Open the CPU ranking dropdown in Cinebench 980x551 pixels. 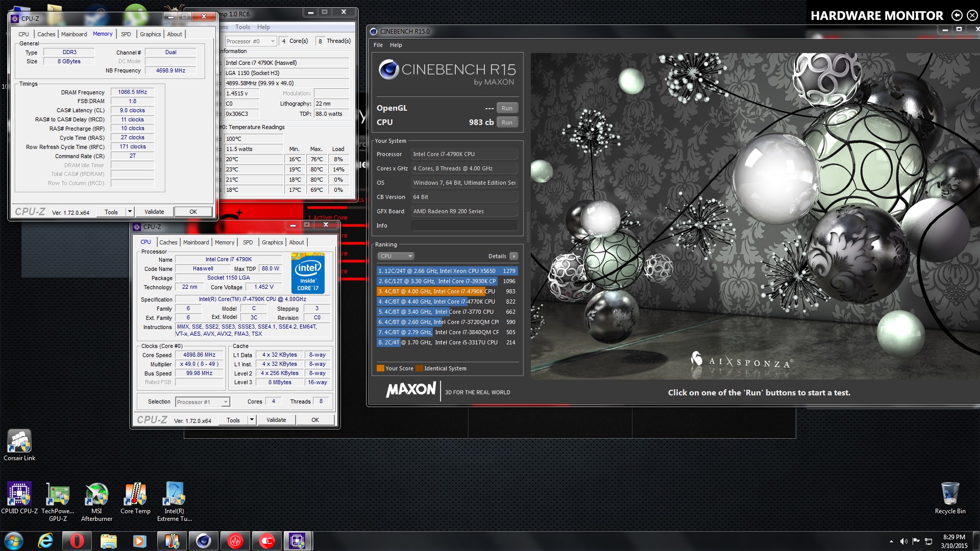point(396,256)
